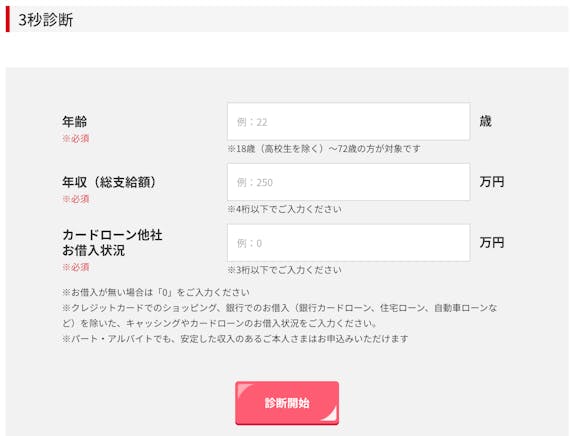This screenshot has height=436, width=570.
Task: Click the 年収（総支給額） label text
Action: coord(109,182)
